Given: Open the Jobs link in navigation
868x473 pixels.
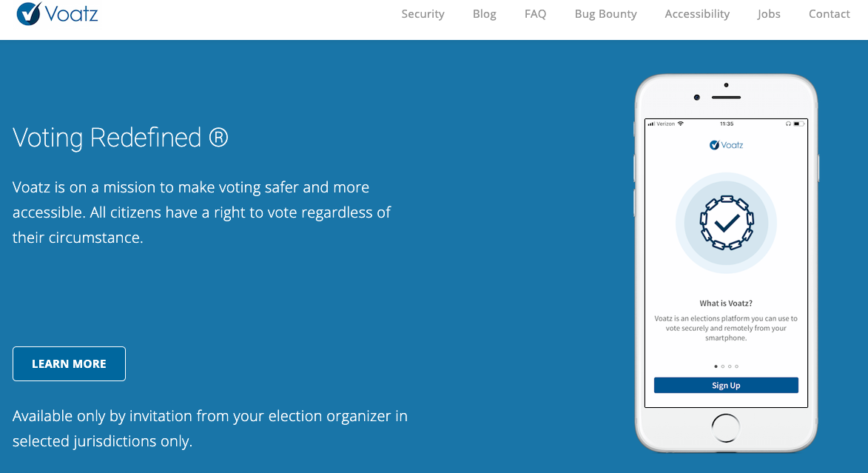Looking at the screenshot, I should tap(769, 14).
